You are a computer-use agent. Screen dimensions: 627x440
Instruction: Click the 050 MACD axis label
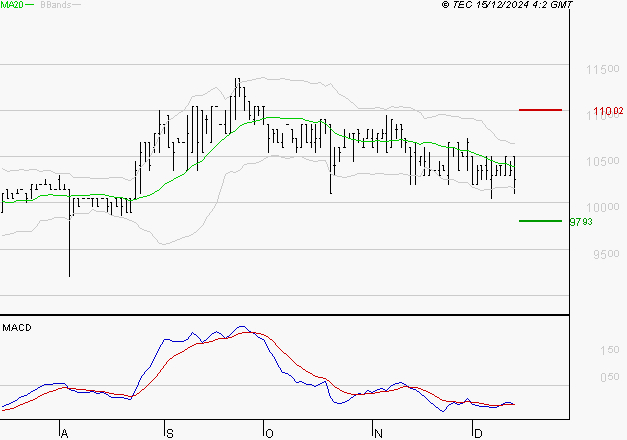click(x=609, y=377)
